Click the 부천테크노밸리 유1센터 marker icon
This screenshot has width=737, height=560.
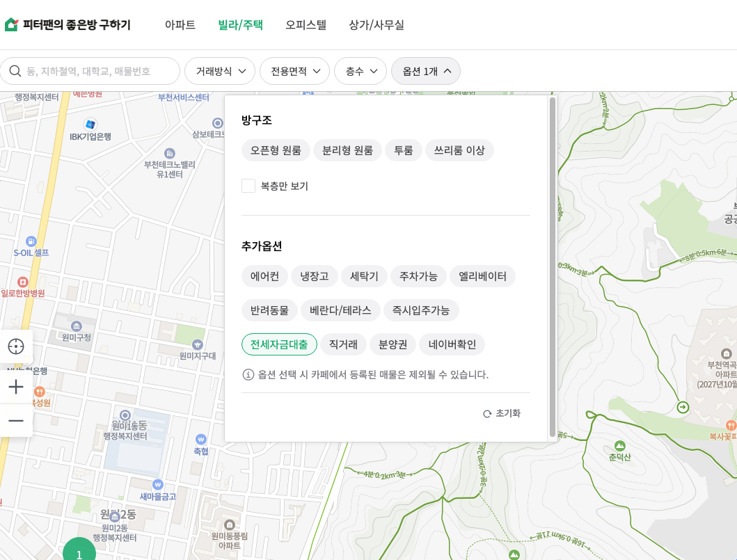point(170,153)
